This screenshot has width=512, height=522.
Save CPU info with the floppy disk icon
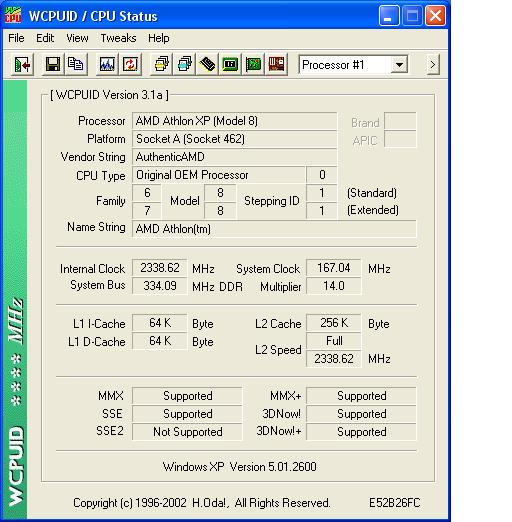click(53, 64)
